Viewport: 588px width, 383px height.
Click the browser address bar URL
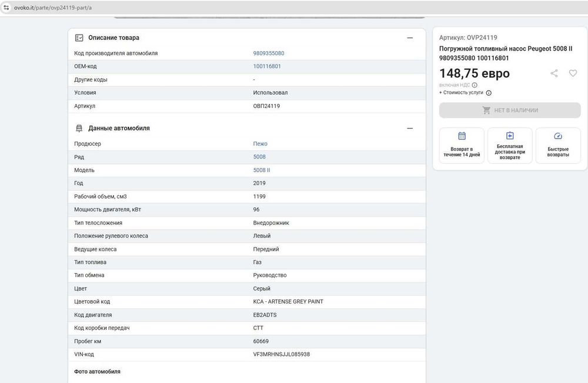coord(53,8)
